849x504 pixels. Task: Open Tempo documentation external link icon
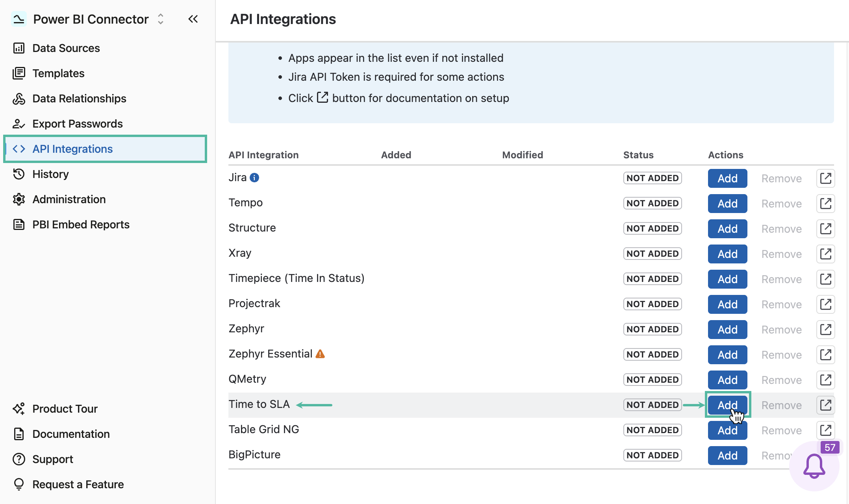click(x=826, y=204)
